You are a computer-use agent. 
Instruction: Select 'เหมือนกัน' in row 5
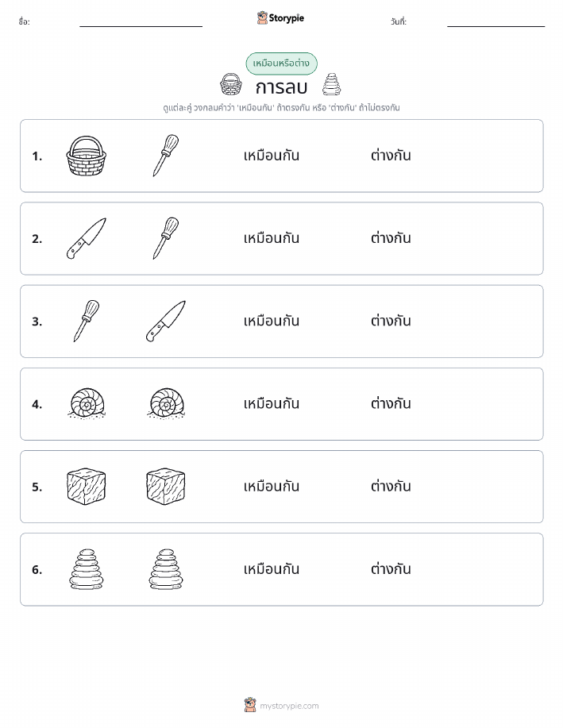272,487
